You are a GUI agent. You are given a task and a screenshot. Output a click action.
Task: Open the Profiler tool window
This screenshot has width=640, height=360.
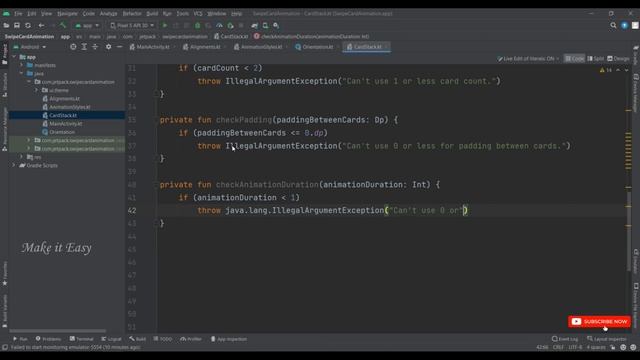pyautogui.click(x=191, y=339)
